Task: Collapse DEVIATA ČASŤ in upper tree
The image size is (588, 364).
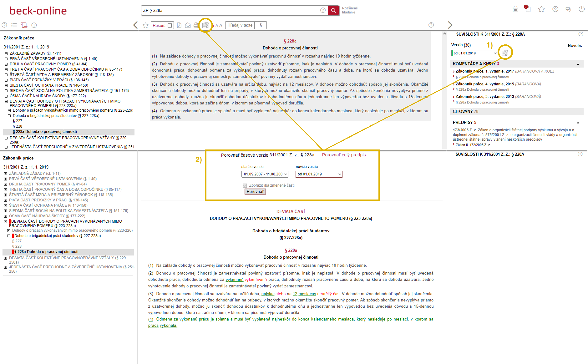Action: click(6, 101)
